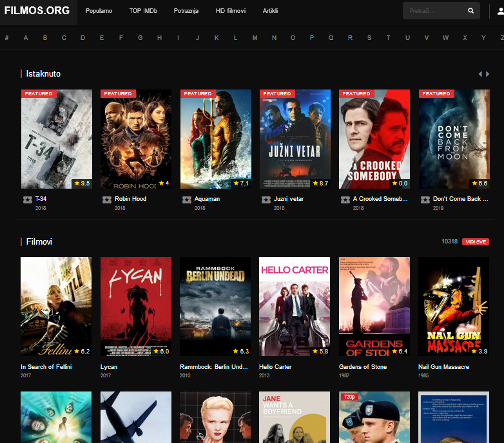The image size is (504, 443).
Task: Click the Gardens of Stone title link
Action: pyautogui.click(x=363, y=366)
